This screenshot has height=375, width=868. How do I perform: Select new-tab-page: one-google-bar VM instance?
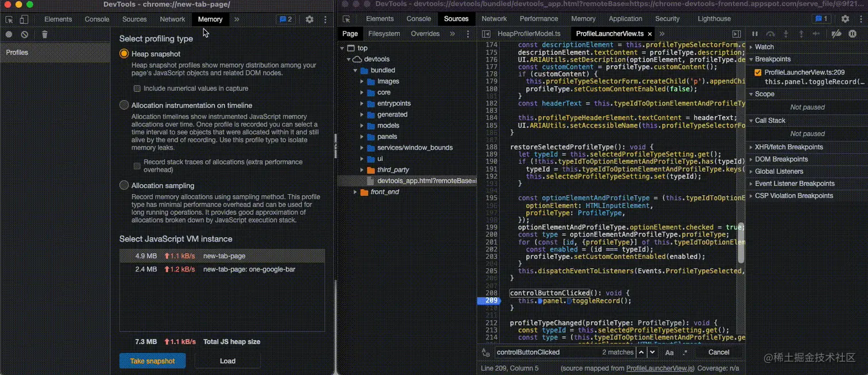click(222, 269)
